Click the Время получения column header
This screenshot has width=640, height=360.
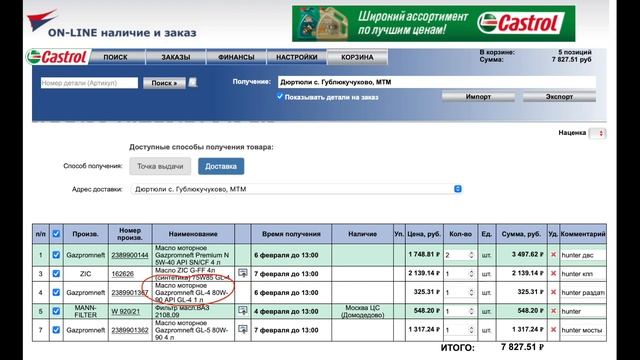click(x=291, y=234)
